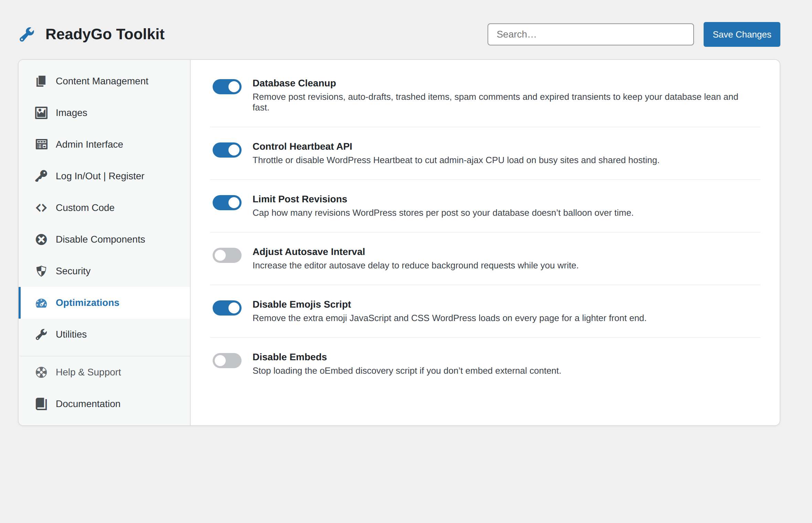Click the Help & Support lifebuoy icon

(41, 372)
